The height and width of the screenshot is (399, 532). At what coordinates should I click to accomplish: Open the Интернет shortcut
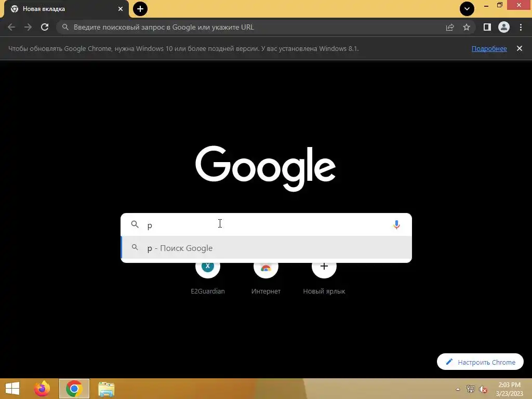(266, 277)
